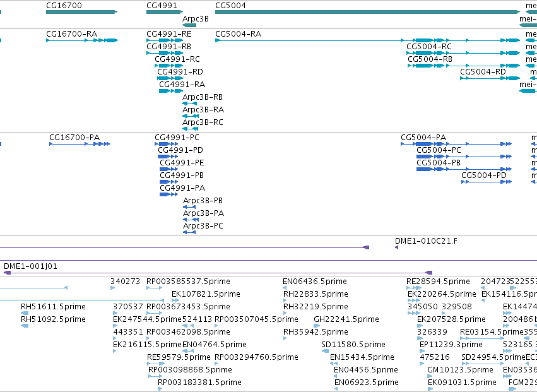
Task: Select transcript CG4991-RE
Action: click(x=165, y=40)
